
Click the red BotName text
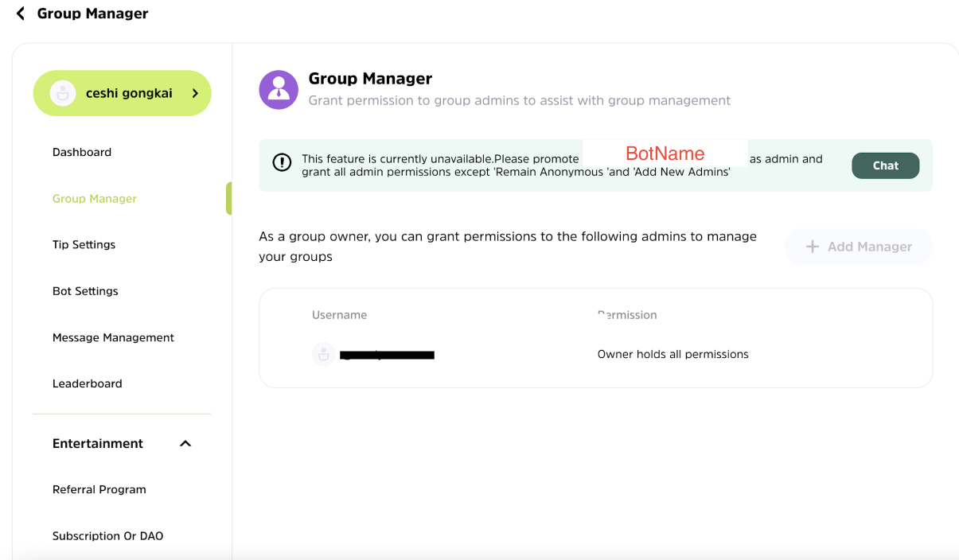665,154
